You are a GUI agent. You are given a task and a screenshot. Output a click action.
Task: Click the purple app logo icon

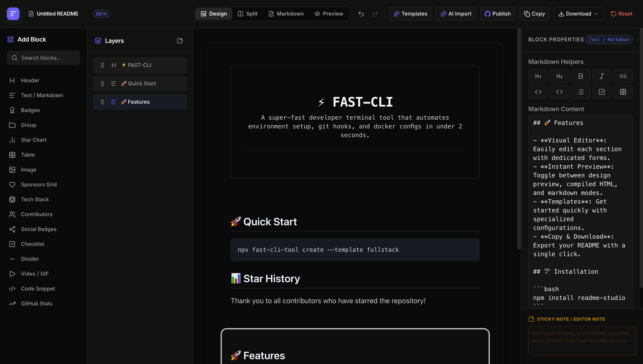[x=13, y=14]
